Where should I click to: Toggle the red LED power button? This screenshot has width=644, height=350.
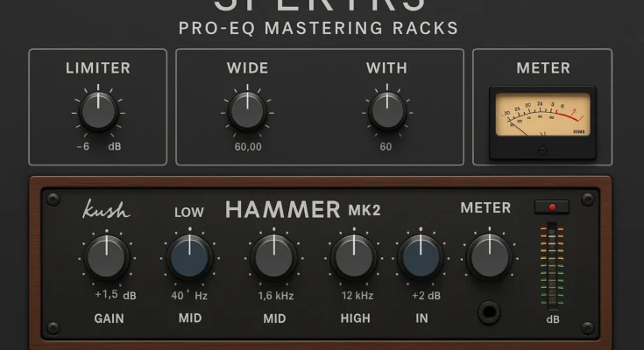[x=552, y=207]
